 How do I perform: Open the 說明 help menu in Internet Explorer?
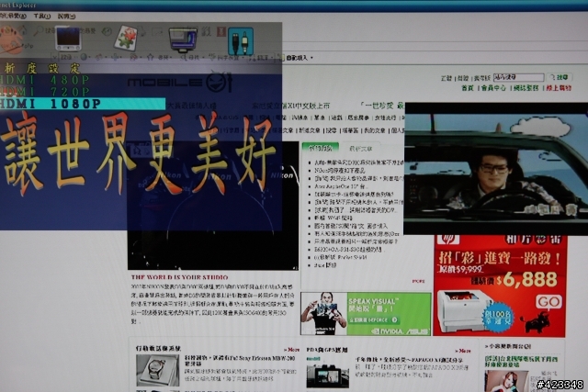coord(66,17)
